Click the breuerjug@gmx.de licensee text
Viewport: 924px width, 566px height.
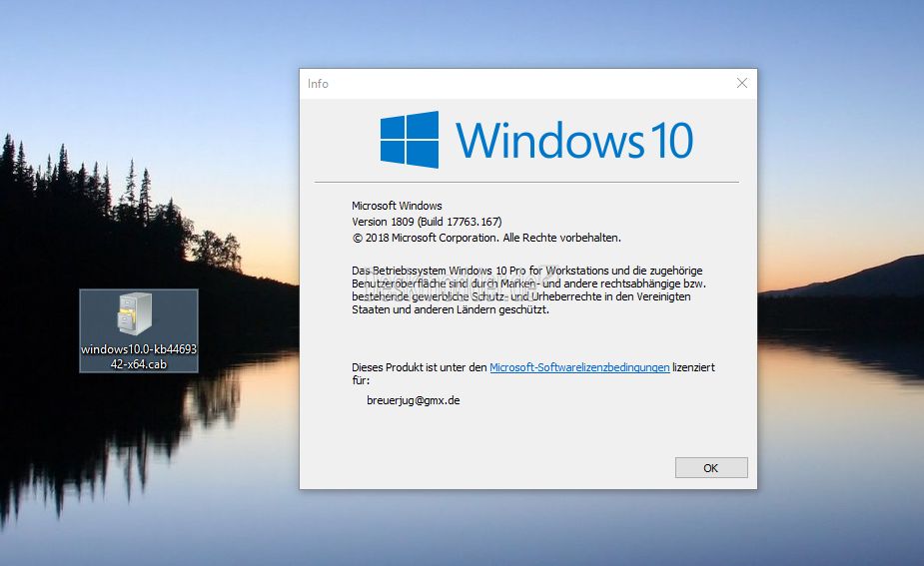click(x=414, y=400)
